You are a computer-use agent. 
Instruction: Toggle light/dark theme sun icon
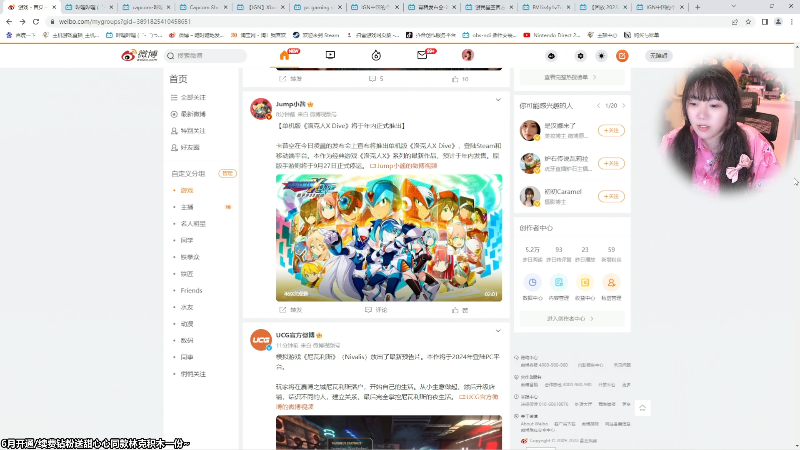point(601,56)
